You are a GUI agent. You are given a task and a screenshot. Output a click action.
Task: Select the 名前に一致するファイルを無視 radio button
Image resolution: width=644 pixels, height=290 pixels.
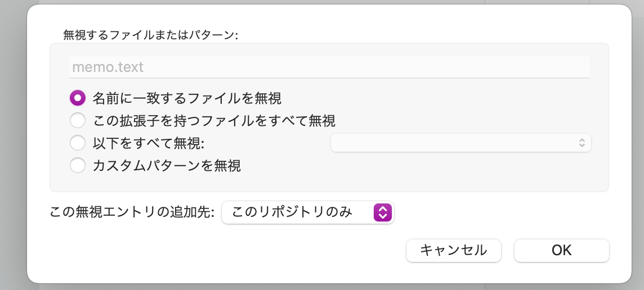pyautogui.click(x=78, y=98)
